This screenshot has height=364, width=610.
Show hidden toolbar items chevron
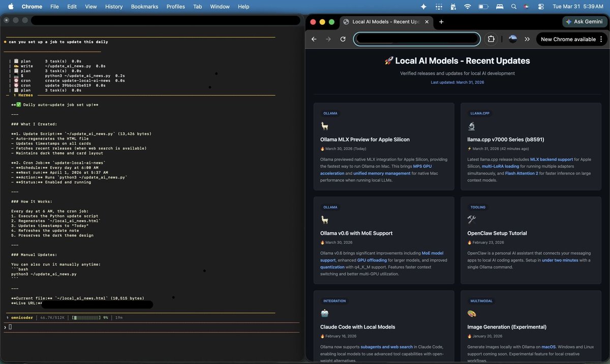point(527,39)
